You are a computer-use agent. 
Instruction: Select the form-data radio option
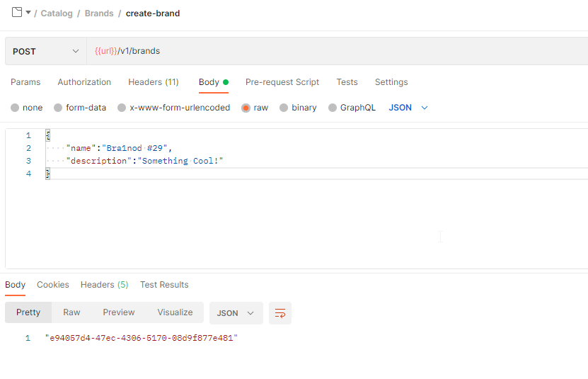pyautogui.click(x=58, y=108)
